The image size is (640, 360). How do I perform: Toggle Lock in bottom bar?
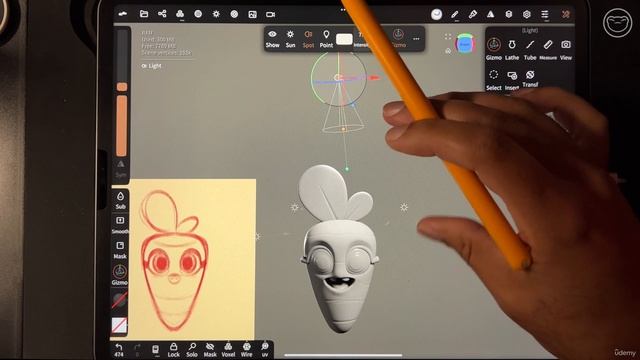(173, 350)
